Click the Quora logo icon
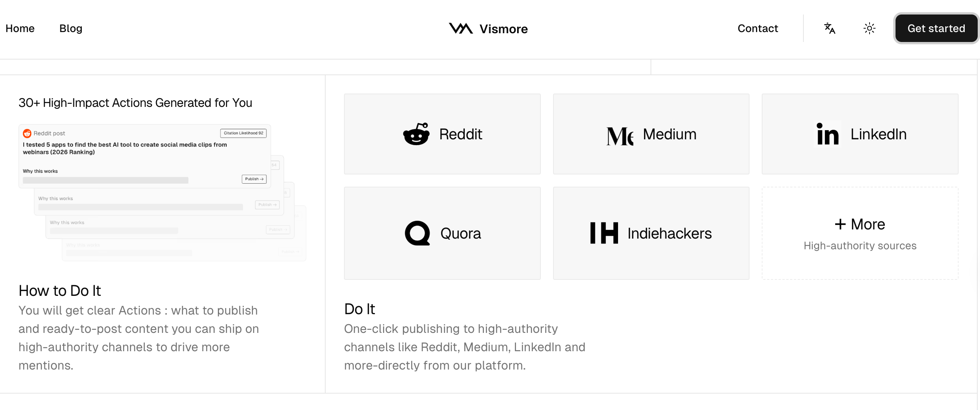This screenshot has width=980, height=410. tap(417, 233)
